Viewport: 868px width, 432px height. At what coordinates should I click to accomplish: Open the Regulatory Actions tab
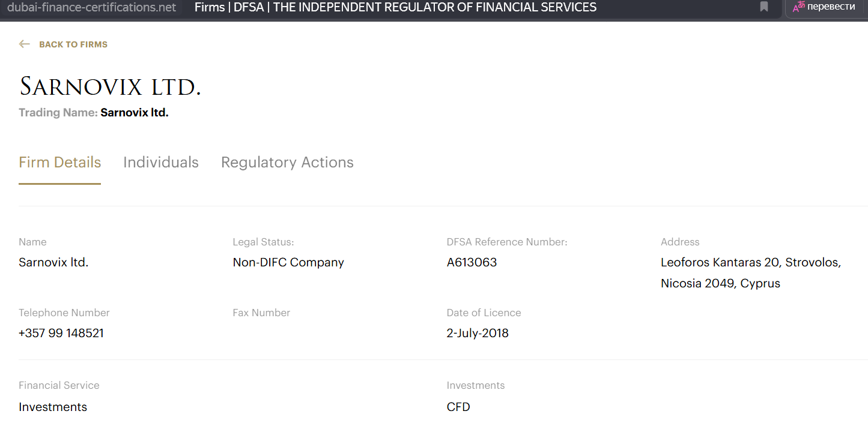287,163
